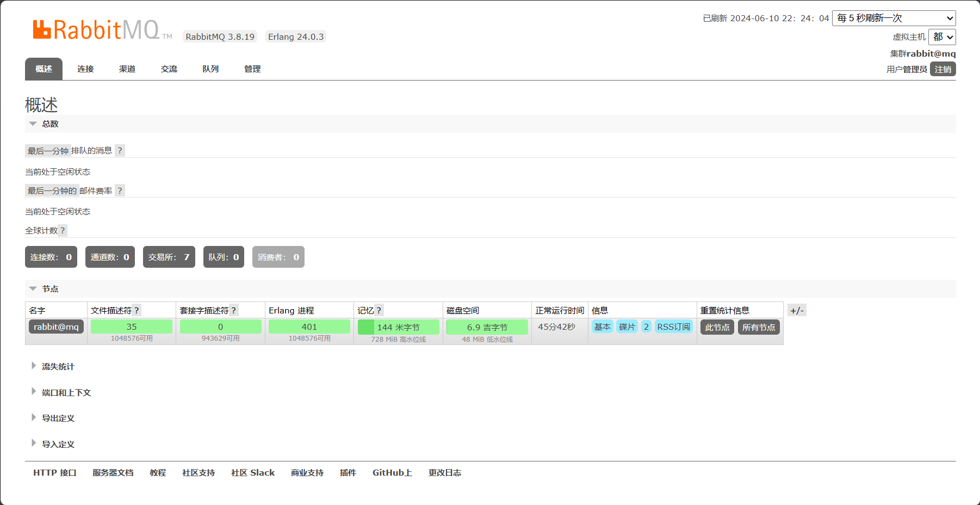Screen dimensions: 980x505
Task: Open help for 套接字描述符 column
Action: (x=233, y=310)
